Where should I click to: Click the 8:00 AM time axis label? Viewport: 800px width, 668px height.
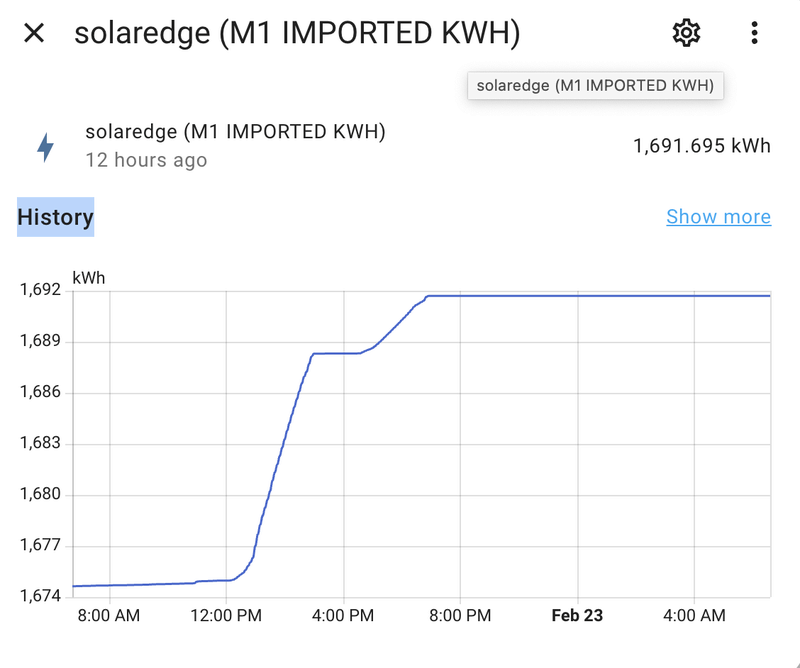click(x=108, y=616)
